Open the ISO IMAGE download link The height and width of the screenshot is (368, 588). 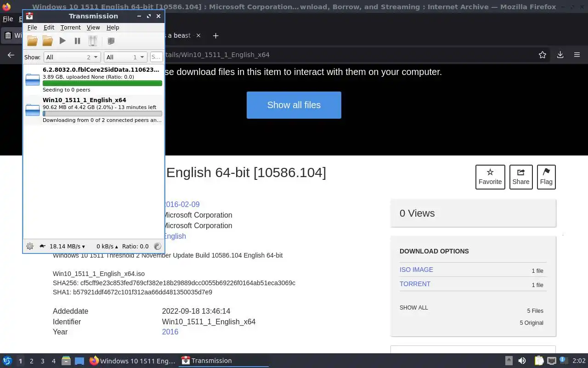click(x=416, y=270)
